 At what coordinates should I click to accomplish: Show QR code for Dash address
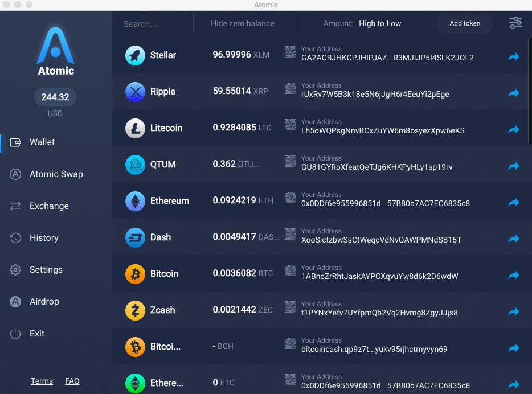[290, 234]
